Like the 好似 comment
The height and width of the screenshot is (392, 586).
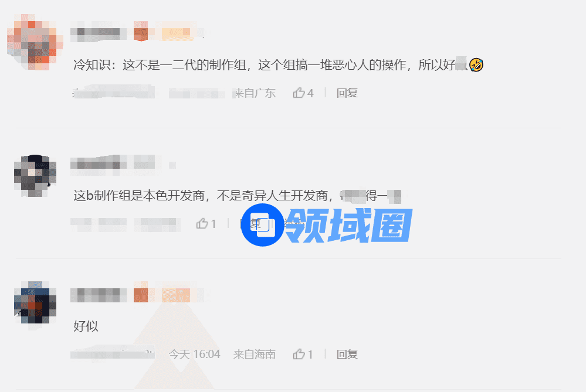pyautogui.click(x=303, y=354)
